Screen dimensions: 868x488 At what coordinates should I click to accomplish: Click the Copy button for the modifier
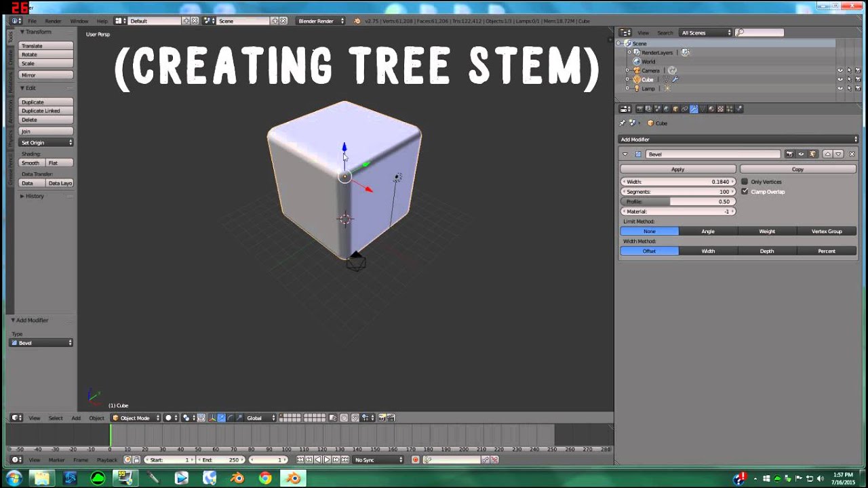797,169
